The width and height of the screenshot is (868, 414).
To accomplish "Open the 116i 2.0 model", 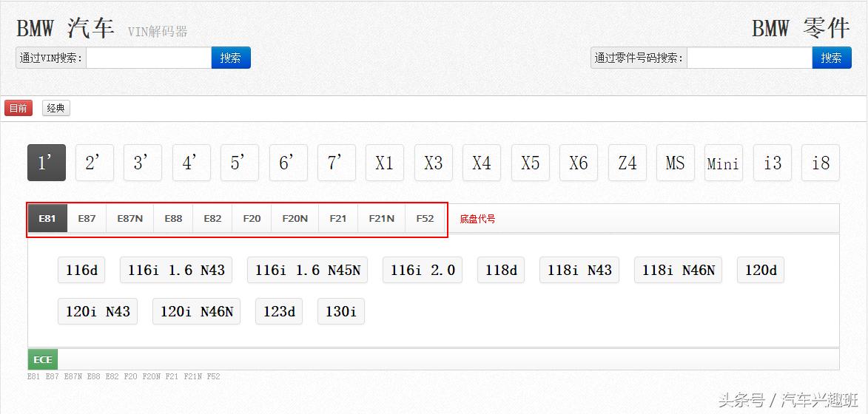I will 423,271.
